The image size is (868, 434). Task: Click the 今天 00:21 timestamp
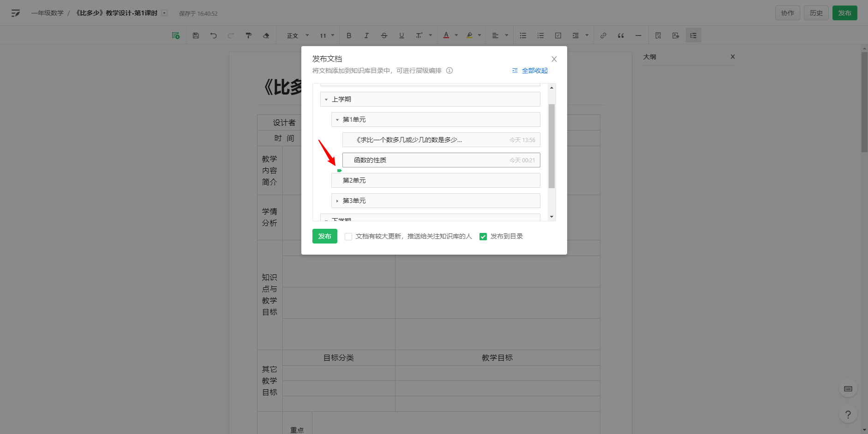[522, 161]
